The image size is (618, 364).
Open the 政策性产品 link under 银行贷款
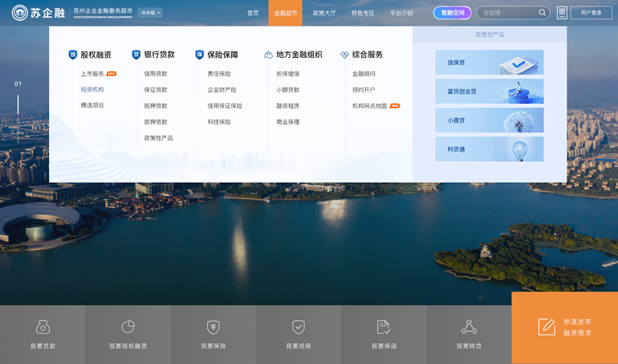[158, 138]
